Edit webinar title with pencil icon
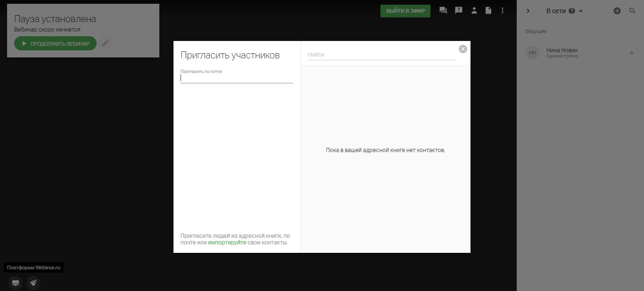This screenshot has height=291, width=644. pyautogui.click(x=105, y=43)
